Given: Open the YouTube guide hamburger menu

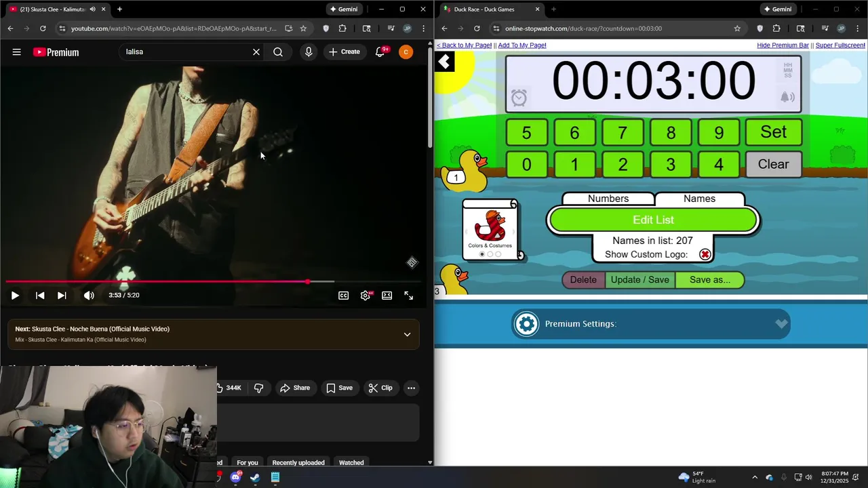Looking at the screenshot, I should point(16,52).
